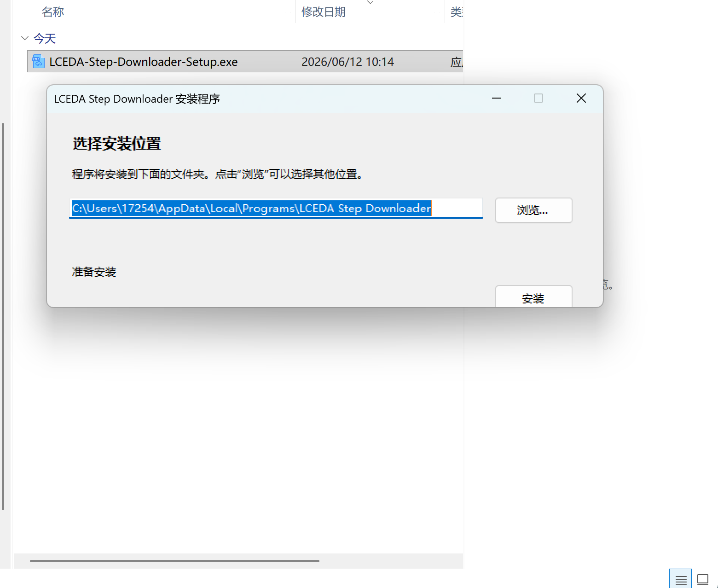Sort files by 名称 column header
The width and height of the screenshot is (718, 588).
click(x=53, y=12)
